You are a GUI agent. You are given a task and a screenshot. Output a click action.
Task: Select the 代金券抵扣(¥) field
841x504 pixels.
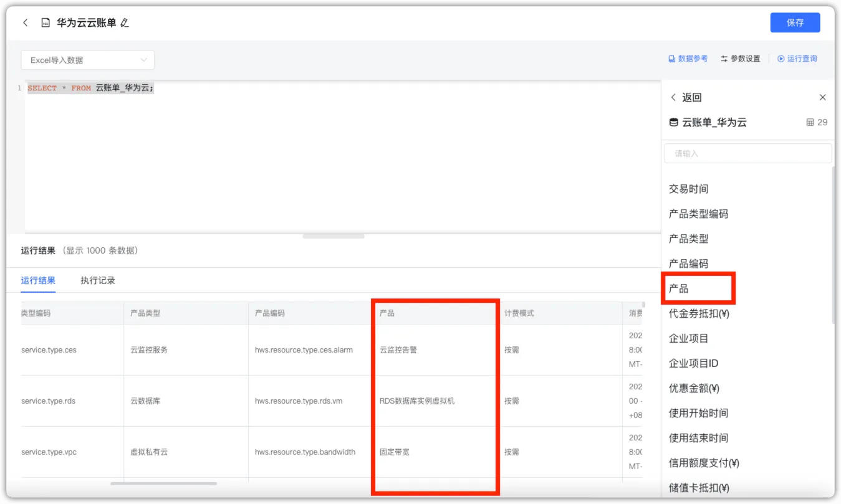699,314
